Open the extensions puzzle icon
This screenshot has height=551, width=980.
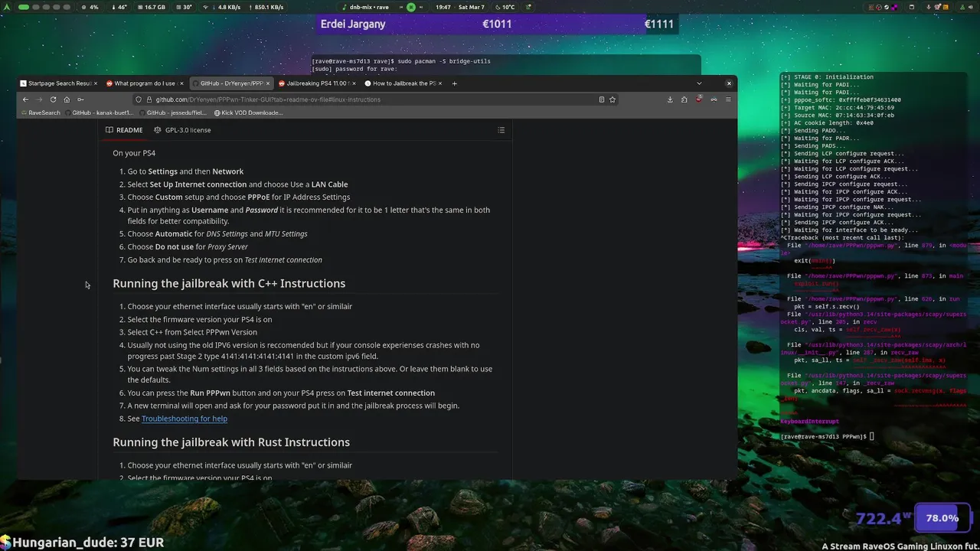click(684, 99)
